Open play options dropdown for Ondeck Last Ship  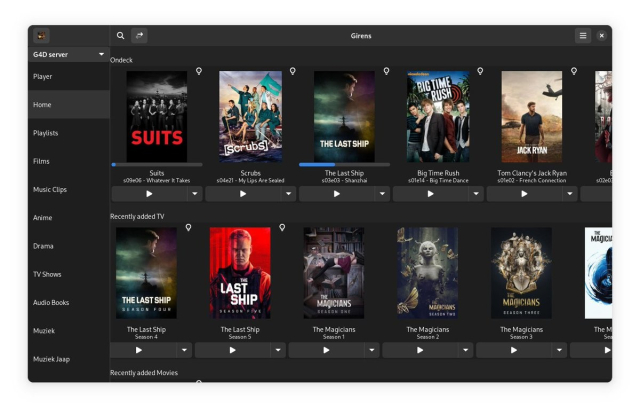click(x=382, y=194)
